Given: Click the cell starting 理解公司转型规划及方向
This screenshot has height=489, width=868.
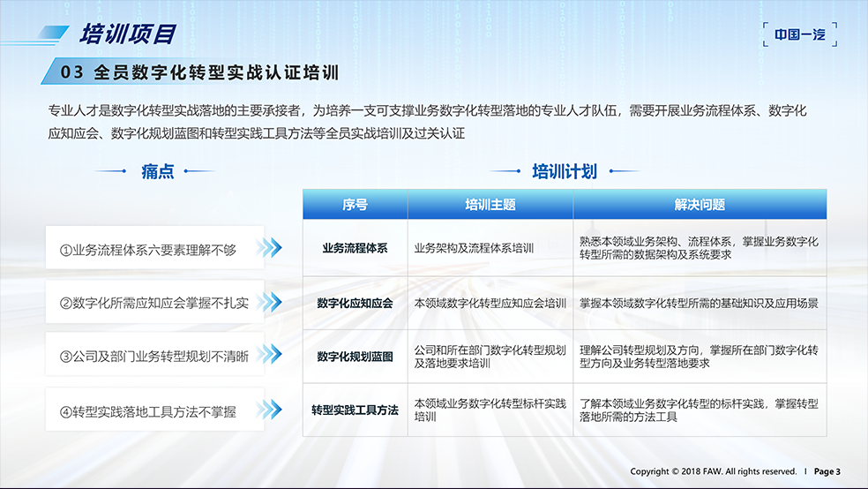Looking at the screenshot, I should point(699,357).
